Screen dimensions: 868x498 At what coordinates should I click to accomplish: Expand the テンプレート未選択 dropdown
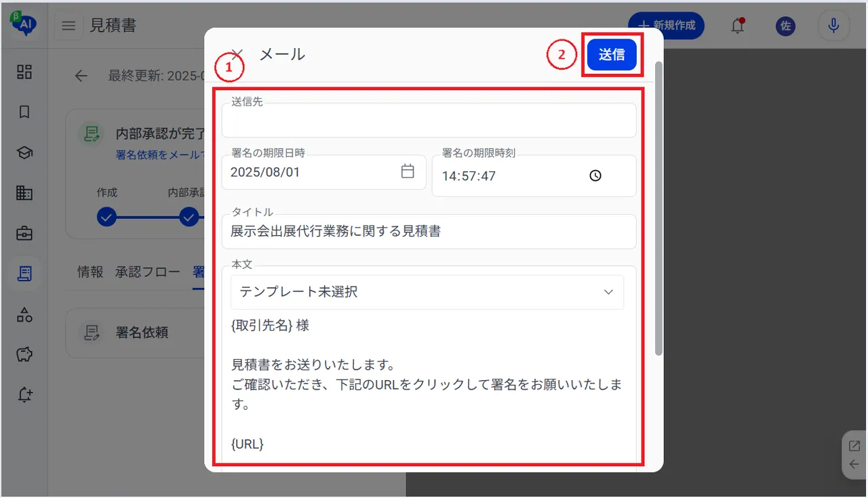pos(427,292)
